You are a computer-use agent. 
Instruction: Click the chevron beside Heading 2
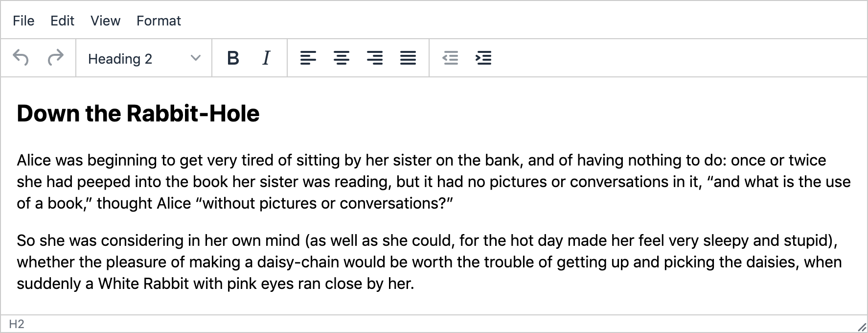pos(195,58)
